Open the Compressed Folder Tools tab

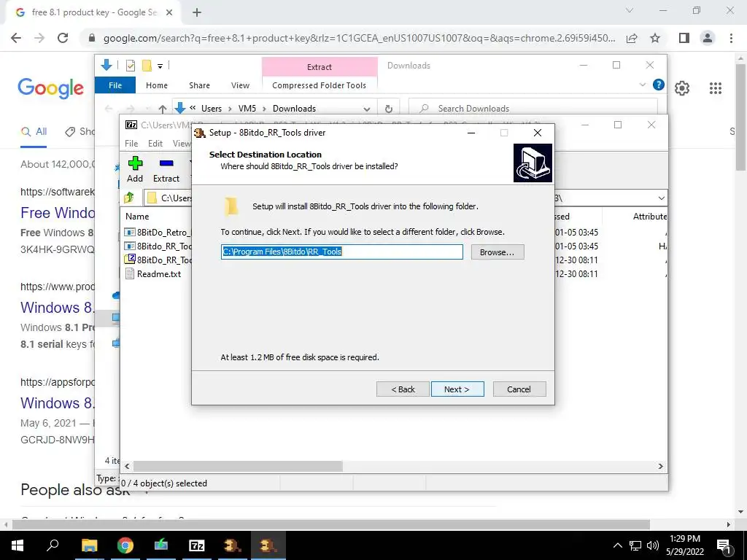point(320,85)
